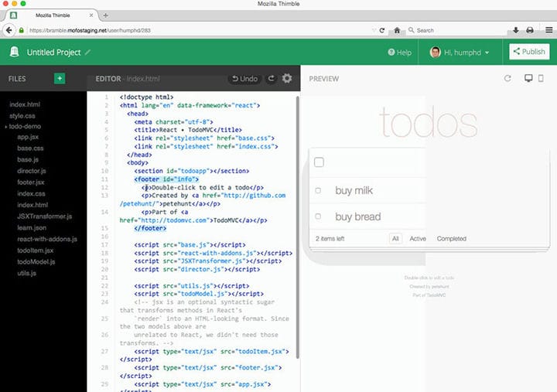Click the green padlock security icon

pyautogui.click(x=22, y=30)
